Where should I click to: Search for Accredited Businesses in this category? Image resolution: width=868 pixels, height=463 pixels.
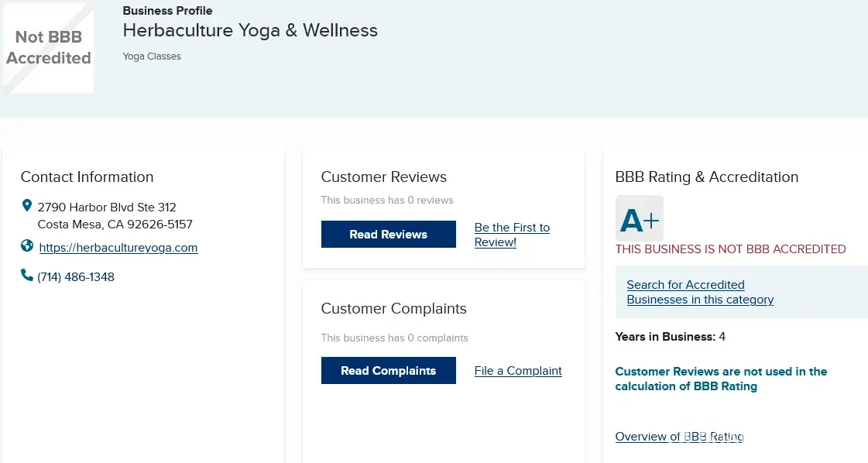700,292
